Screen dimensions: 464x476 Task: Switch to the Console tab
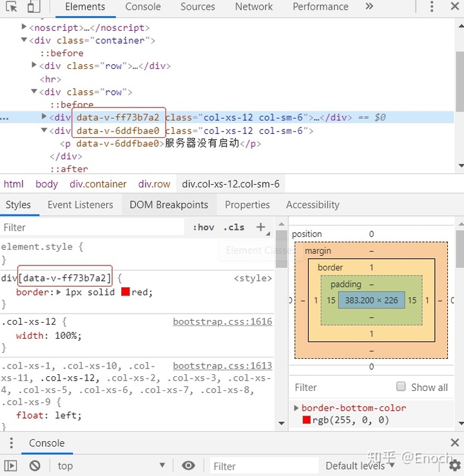[142, 6]
